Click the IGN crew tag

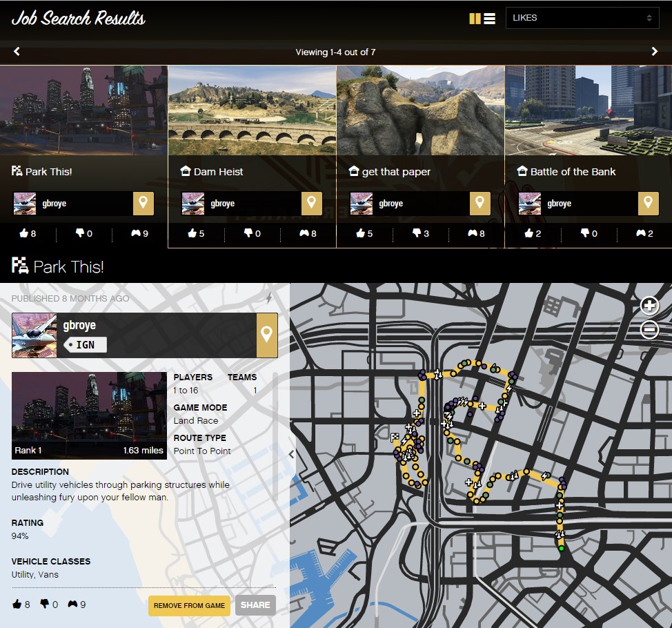pos(85,344)
